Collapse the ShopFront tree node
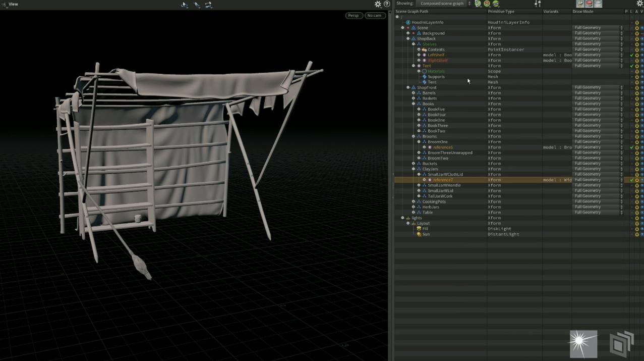The height and width of the screenshot is (361, 644). click(x=408, y=87)
